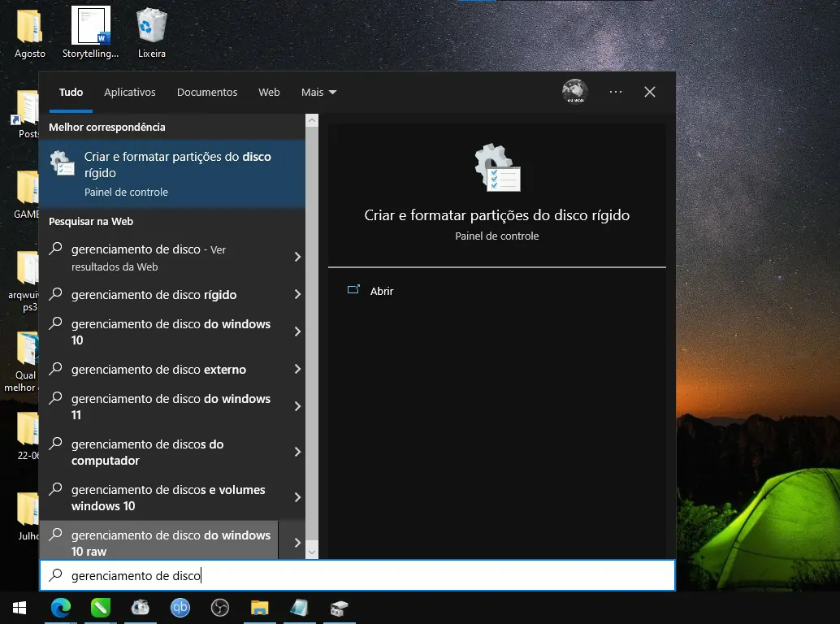840x624 pixels.
Task: Expand arrow for 'gerenciamento de disco rígido'
Action: pos(298,294)
